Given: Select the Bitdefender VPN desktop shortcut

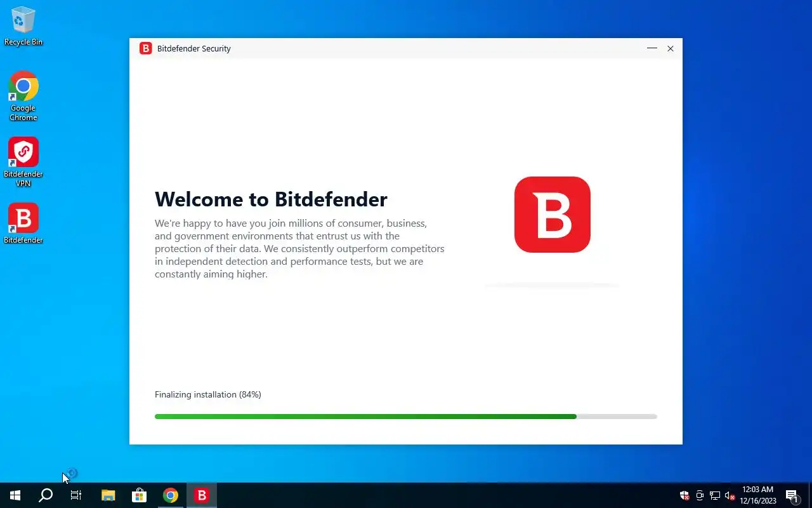Looking at the screenshot, I should (23, 162).
